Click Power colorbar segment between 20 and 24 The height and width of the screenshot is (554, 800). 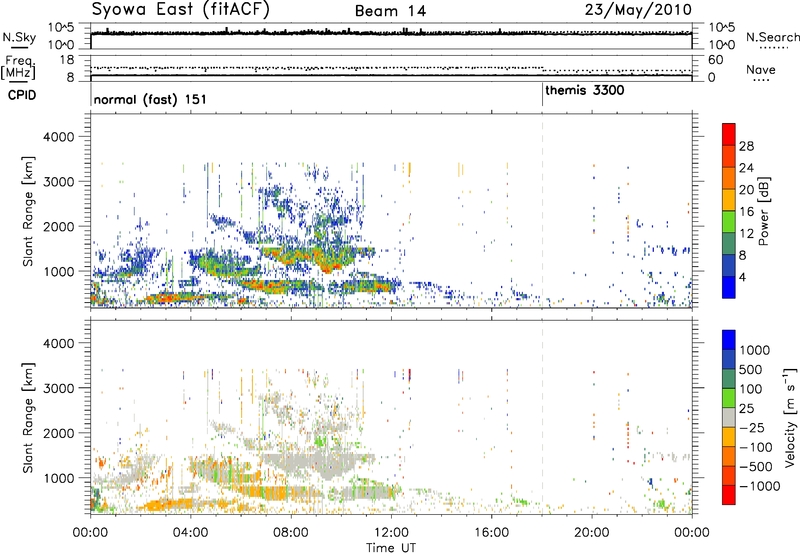pyautogui.click(x=729, y=178)
